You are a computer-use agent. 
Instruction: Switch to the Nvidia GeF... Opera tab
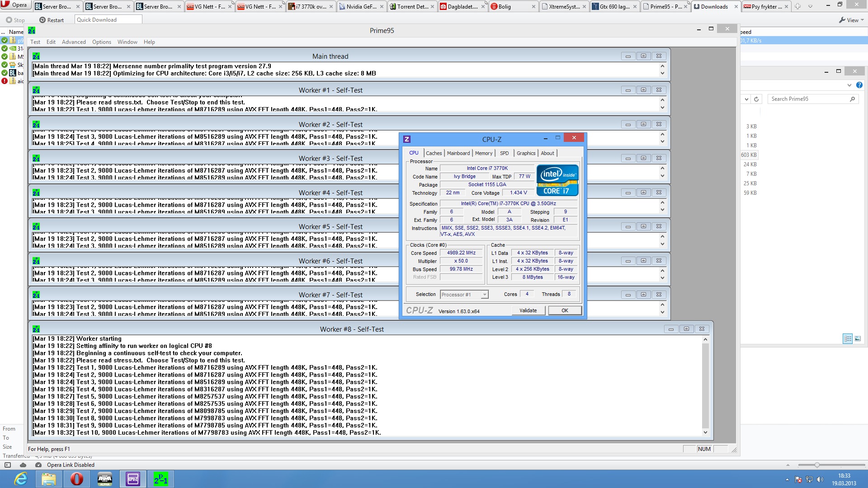361,6
